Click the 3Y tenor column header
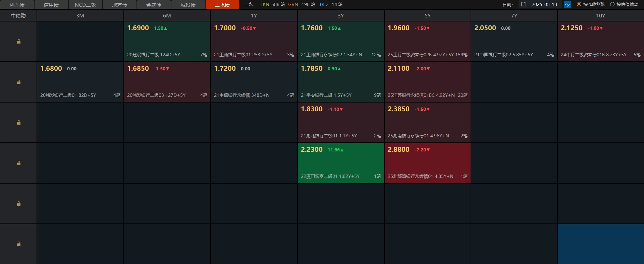This screenshot has width=644, height=264. 341,16
